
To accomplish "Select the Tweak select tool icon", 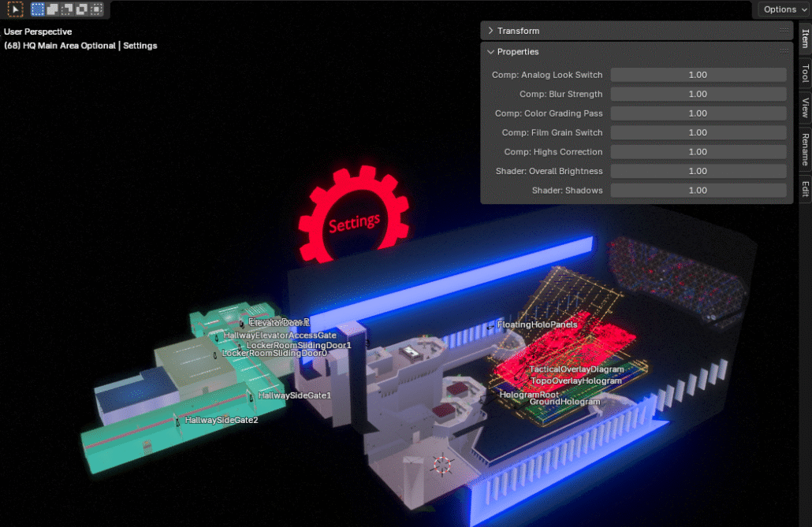I will pyautogui.click(x=15, y=9).
